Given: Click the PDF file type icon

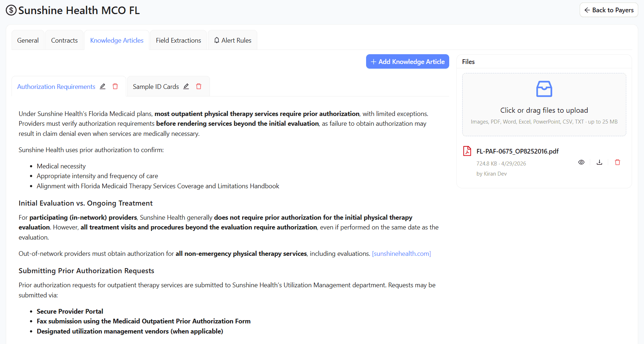Looking at the screenshot, I should click(467, 151).
